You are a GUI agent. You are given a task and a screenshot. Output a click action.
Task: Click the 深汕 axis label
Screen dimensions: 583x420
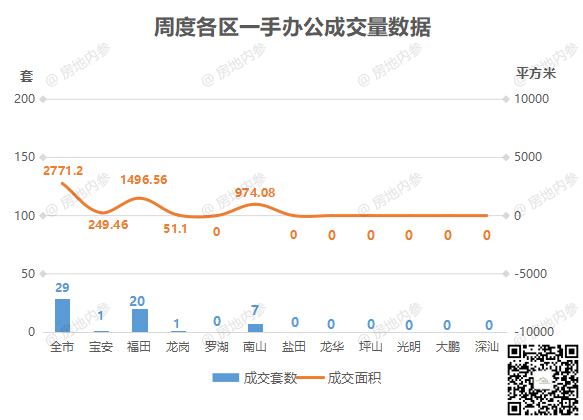pos(486,347)
